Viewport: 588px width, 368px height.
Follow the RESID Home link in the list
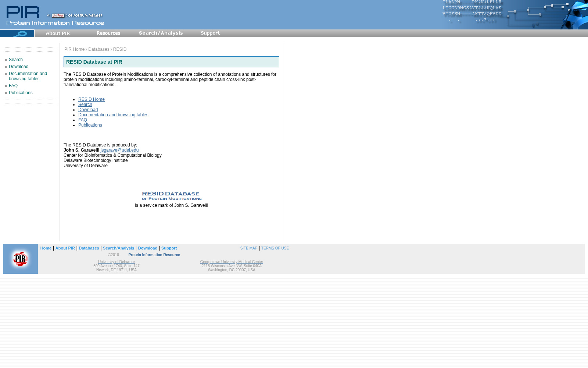[x=92, y=99]
